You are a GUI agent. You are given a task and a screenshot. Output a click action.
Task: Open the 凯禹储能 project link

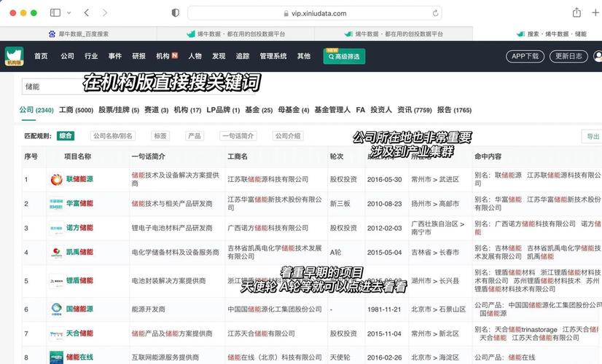click(79, 252)
